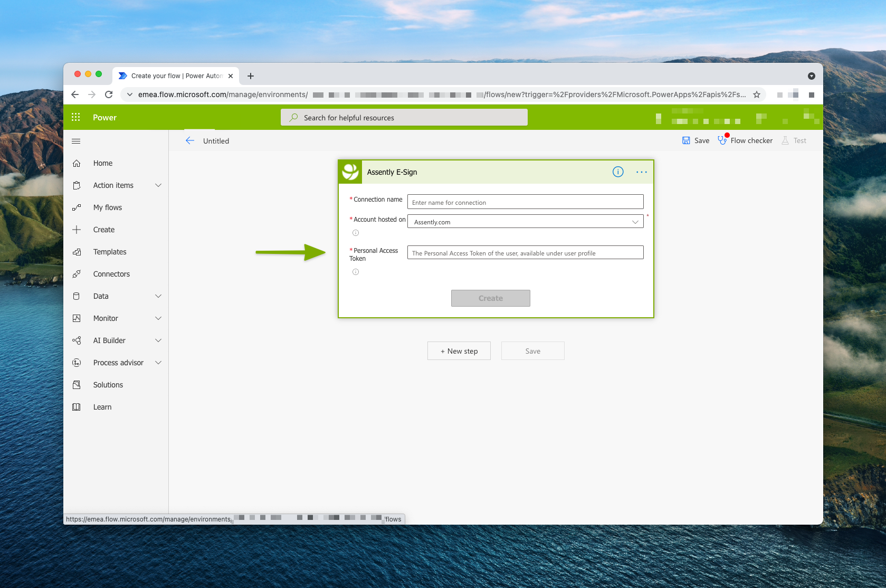Open Home in sidebar
The width and height of the screenshot is (886, 588).
103,163
